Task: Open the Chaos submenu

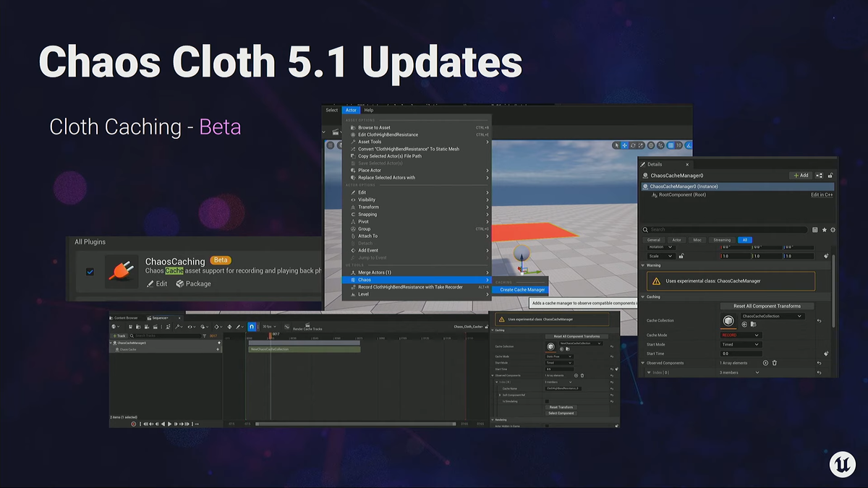Action: pos(417,280)
